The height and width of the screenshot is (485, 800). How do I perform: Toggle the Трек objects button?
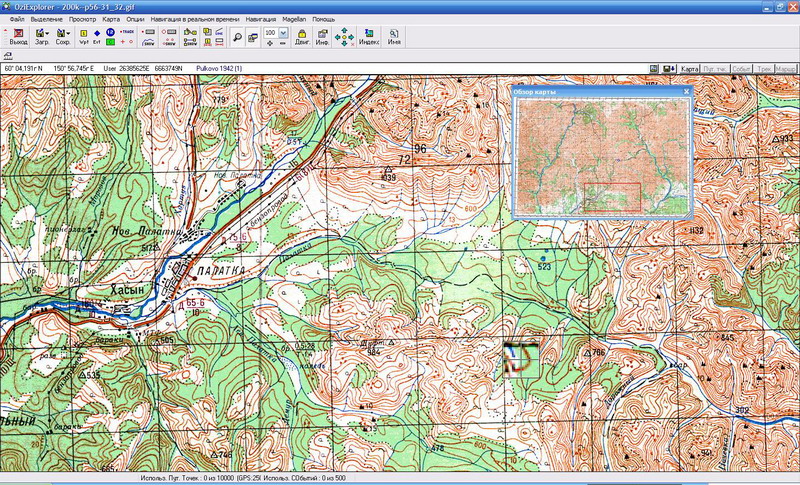762,68
